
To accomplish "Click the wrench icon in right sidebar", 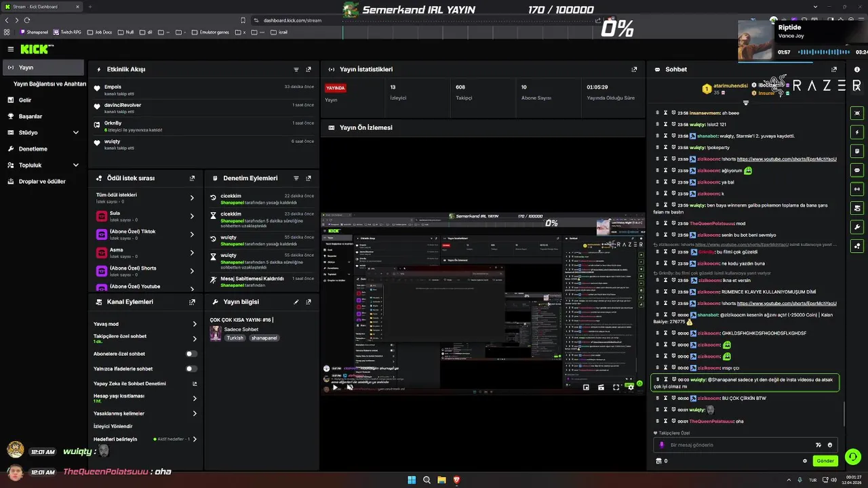I will 857,227.
